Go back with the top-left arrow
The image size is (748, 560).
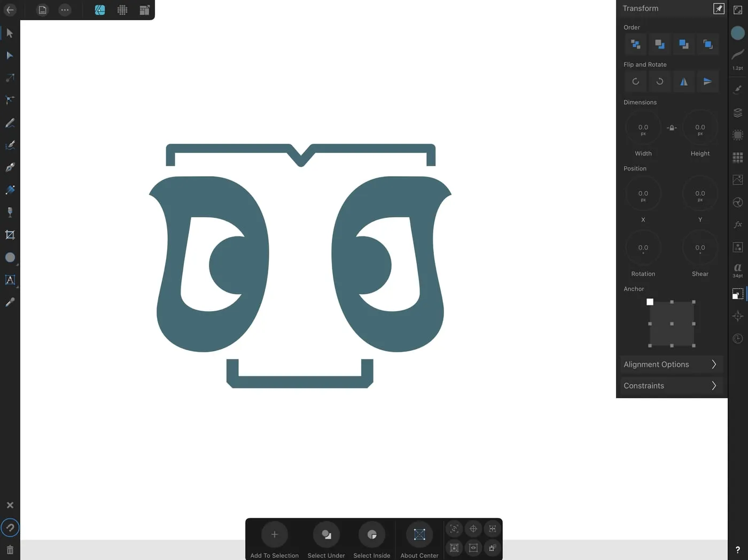point(10,10)
